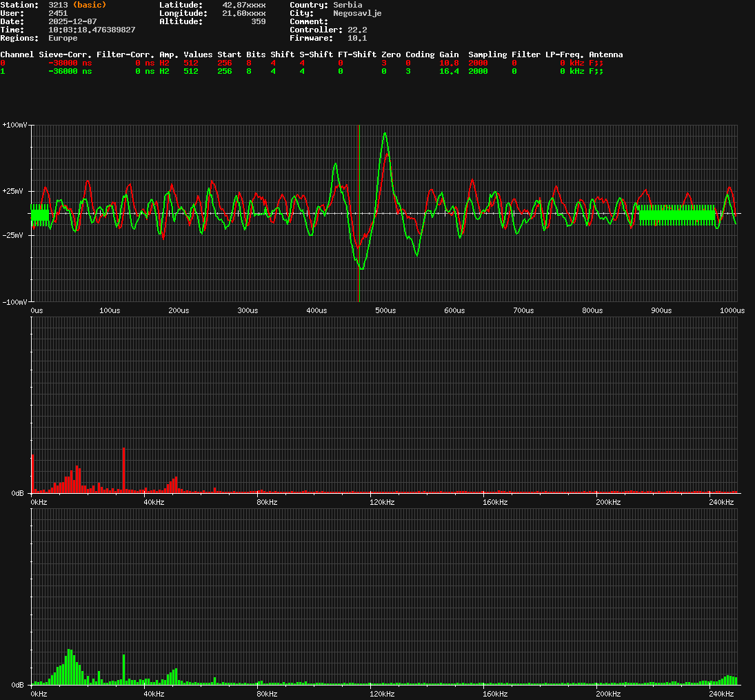Select the Sieve-Corr. column header

coord(65,54)
